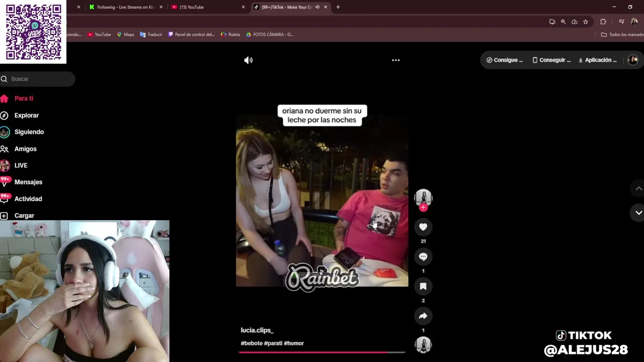This screenshot has height=362, width=644.
Task: Open the Maps bookmark
Action: point(125,35)
